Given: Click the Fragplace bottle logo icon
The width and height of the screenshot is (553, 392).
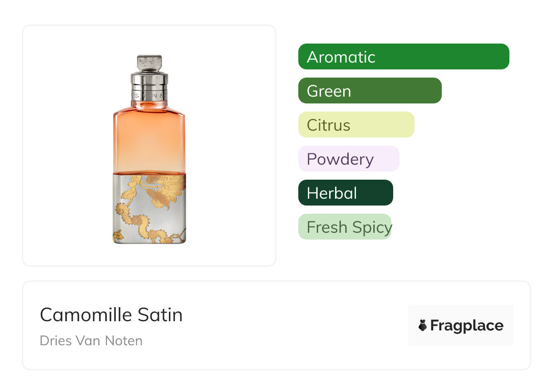Looking at the screenshot, I should [423, 325].
